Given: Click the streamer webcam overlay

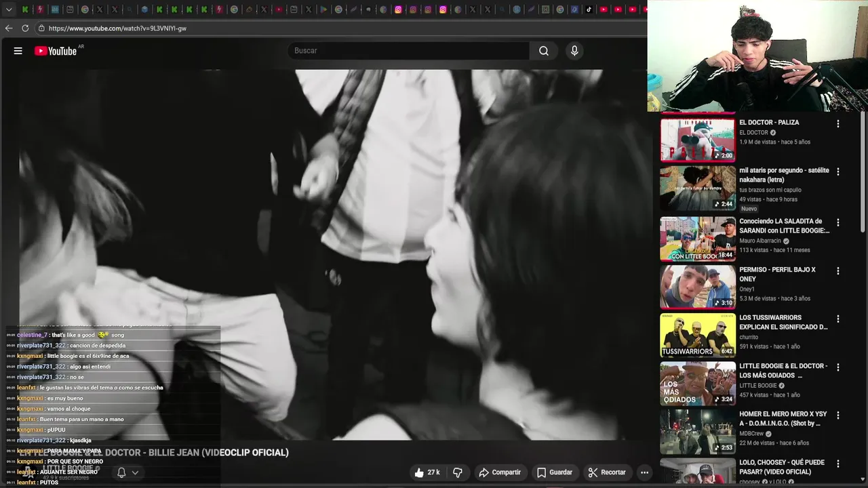Looking at the screenshot, I should coord(757,56).
